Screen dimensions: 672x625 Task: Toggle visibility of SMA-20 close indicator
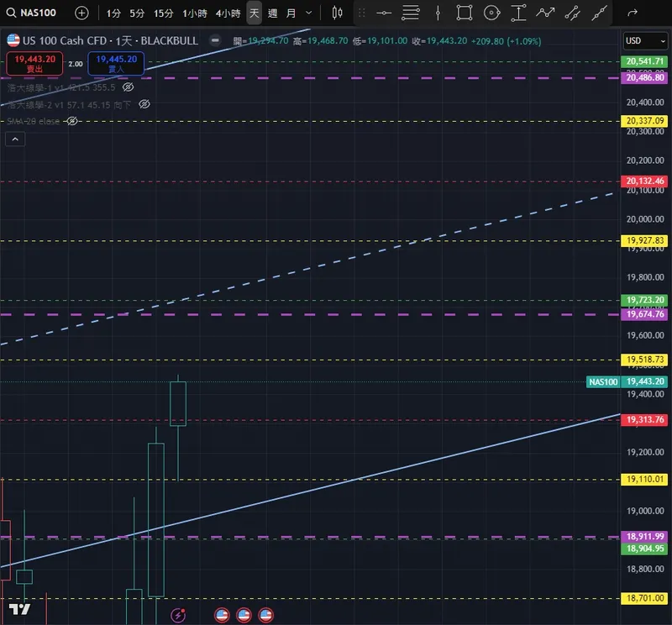pos(72,121)
